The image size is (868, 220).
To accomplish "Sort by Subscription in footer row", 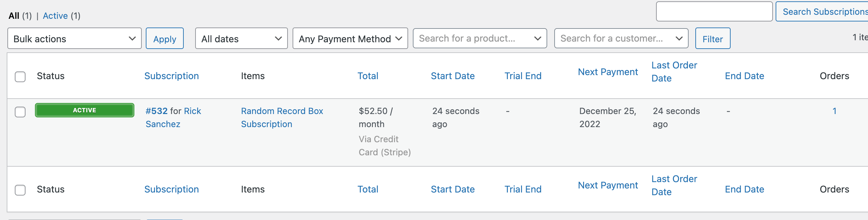I will pyautogui.click(x=172, y=189).
